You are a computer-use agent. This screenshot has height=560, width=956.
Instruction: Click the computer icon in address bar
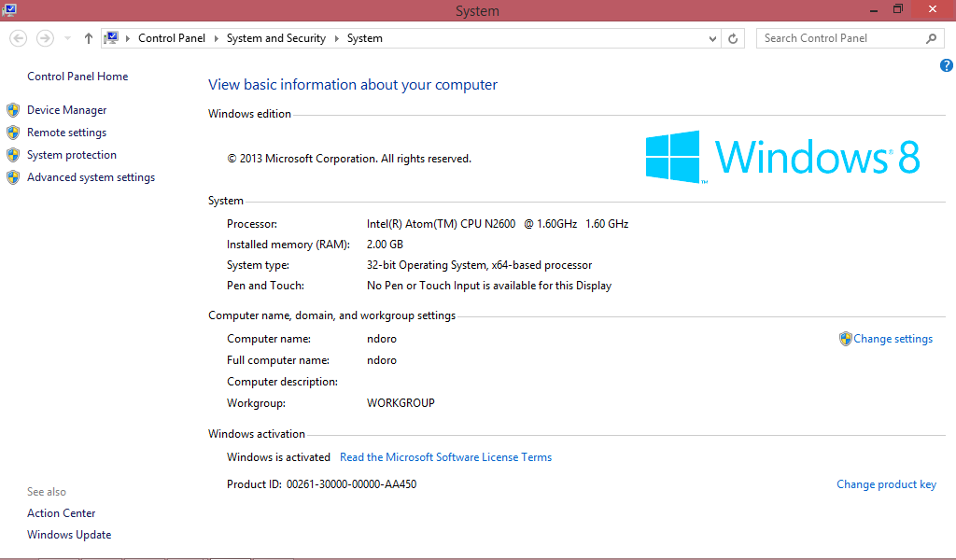[x=112, y=38]
